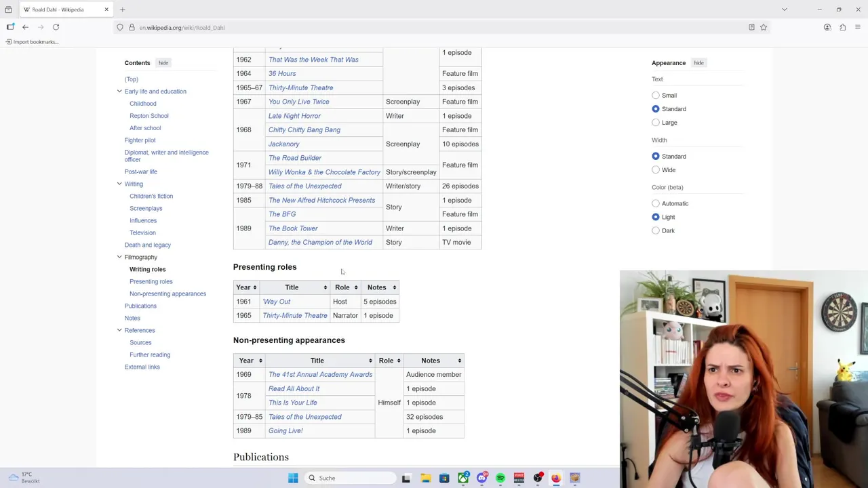Sort Presenting roles table by Year
Viewport: 868px width, 488px height.
click(x=246, y=287)
